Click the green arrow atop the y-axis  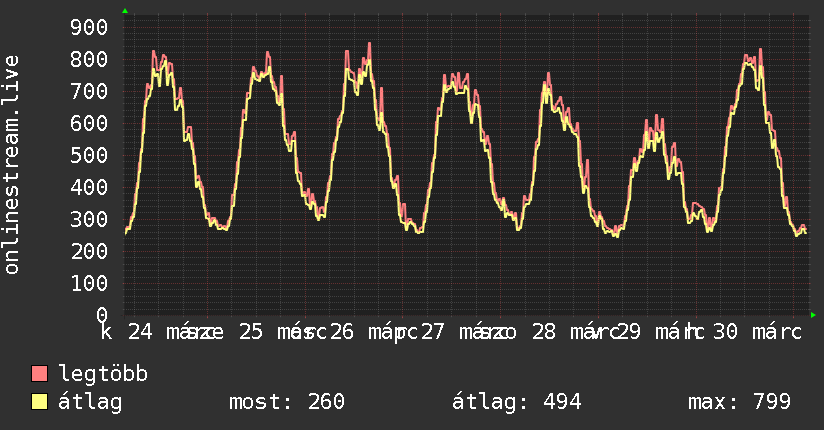pyautogui.click(x=125, y=11)
